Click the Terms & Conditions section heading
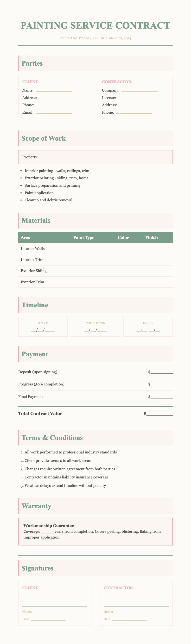This screenshot has height=644, width=191. tap(52, 438)
